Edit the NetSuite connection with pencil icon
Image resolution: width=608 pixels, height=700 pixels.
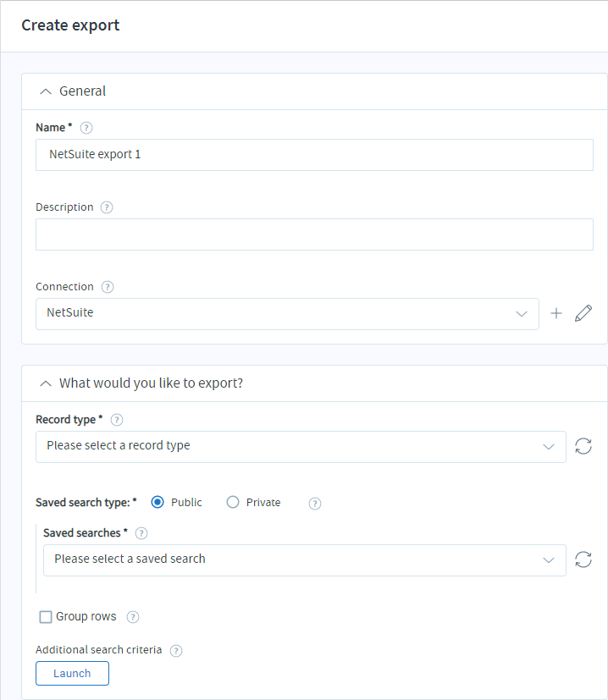pos(583,313)
